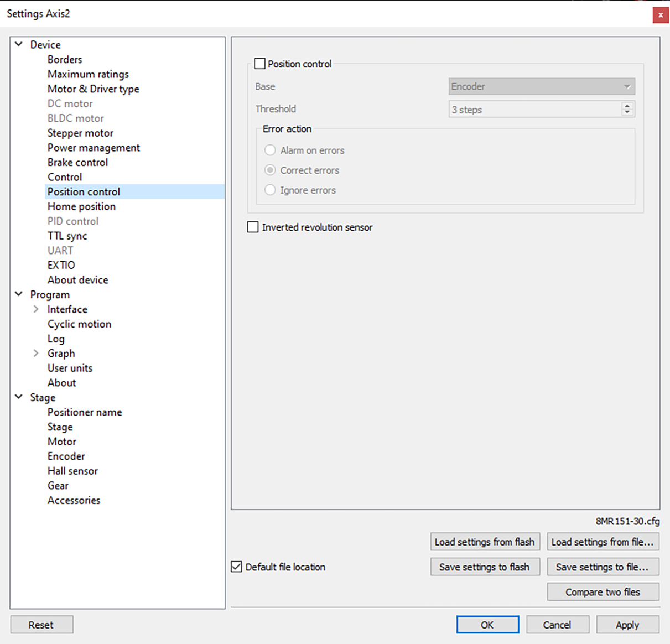The width and height of the screenshot is (670, 644).
Task: Check Inverted revolution sensor
Action: (252, 227)
